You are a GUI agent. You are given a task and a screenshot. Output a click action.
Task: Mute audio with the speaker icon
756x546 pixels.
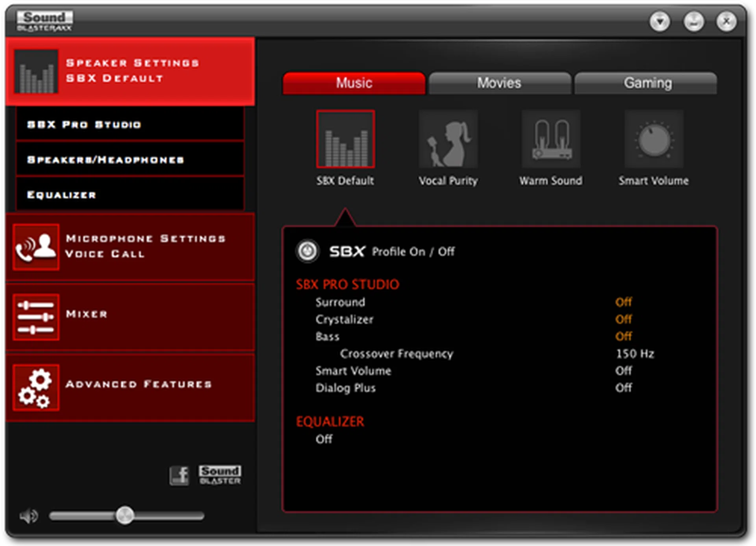tap(29, 516)
